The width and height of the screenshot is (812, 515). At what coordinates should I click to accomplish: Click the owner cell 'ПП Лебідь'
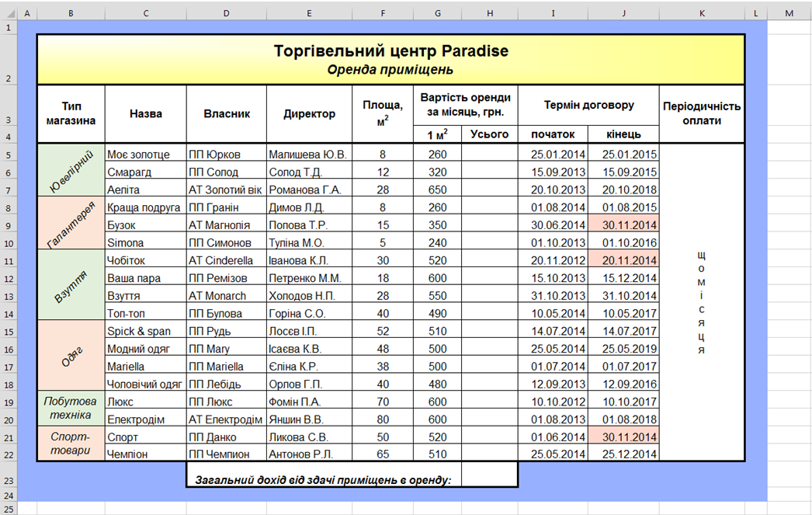(227, 384)
